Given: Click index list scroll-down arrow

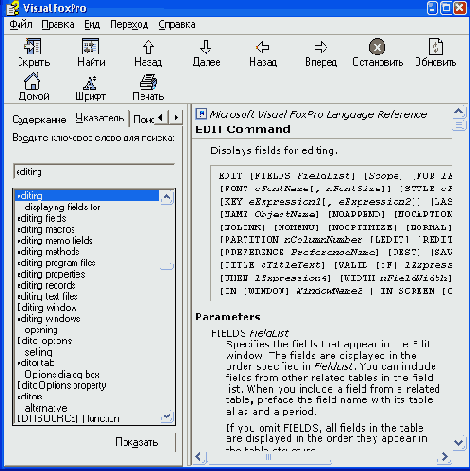Looking at the screenshot, I should pyautogui.click(x=167, y=416).
